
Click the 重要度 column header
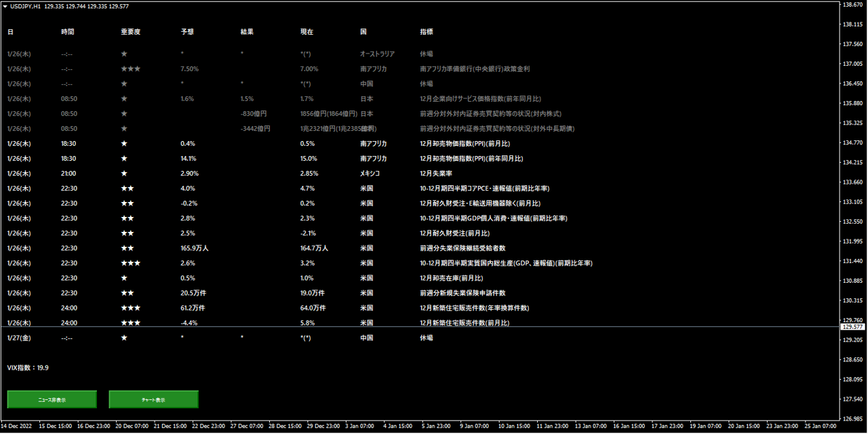click(x=130, y=32)
